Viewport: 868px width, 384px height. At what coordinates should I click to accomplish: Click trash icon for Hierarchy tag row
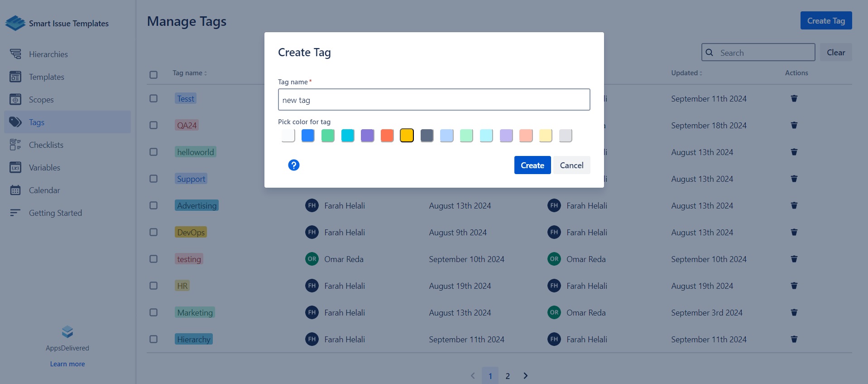pos(794,339)
